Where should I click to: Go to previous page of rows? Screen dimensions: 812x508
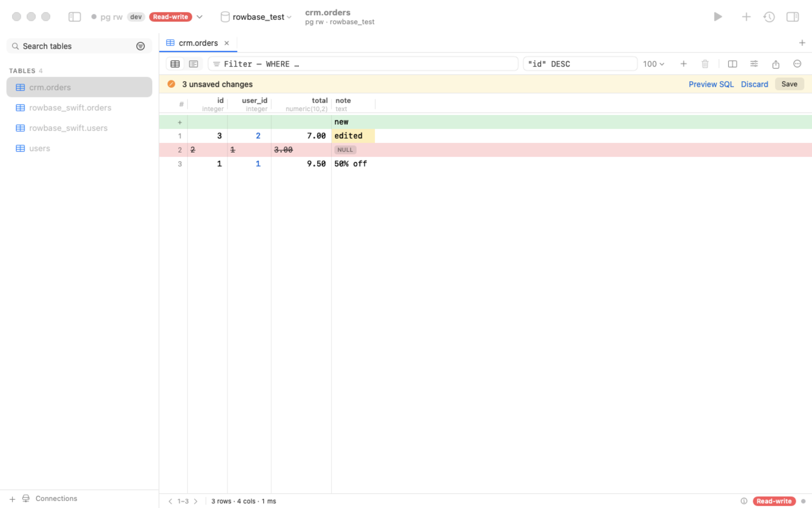pos(170,501)
